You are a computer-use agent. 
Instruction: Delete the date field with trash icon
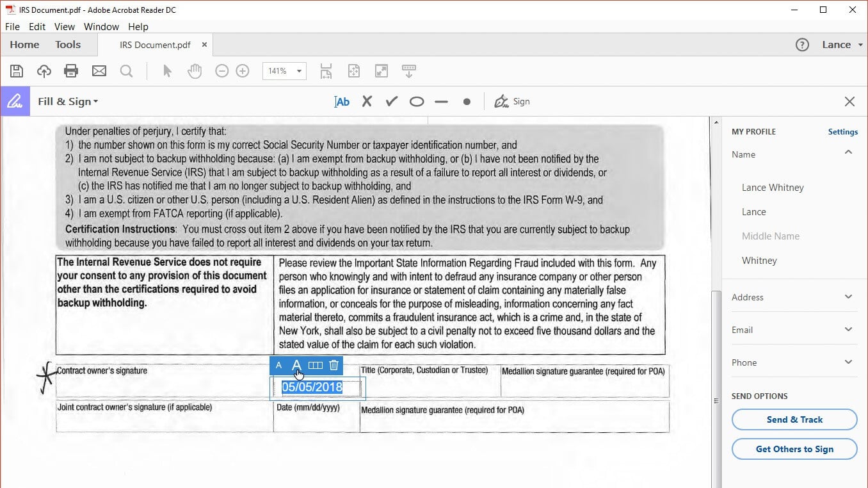334,366
